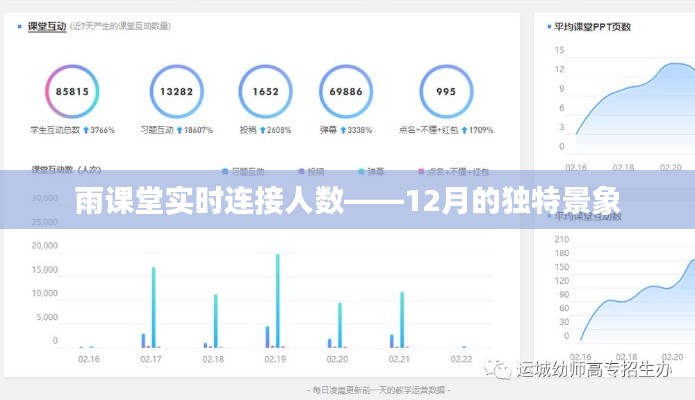Click the 点名+不懂+红包 label under 995
Viewport: 695px width, 400px height.
coord(428,130)
